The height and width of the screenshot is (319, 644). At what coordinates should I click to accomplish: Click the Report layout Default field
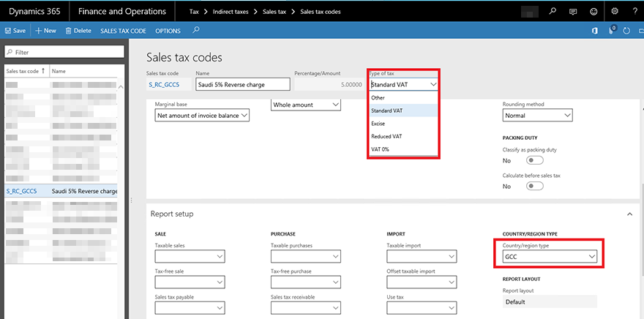(x=550, y=301)
